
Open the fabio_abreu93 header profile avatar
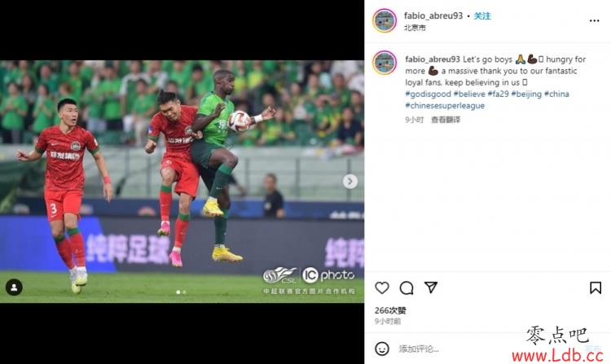(x=385, y=20)
